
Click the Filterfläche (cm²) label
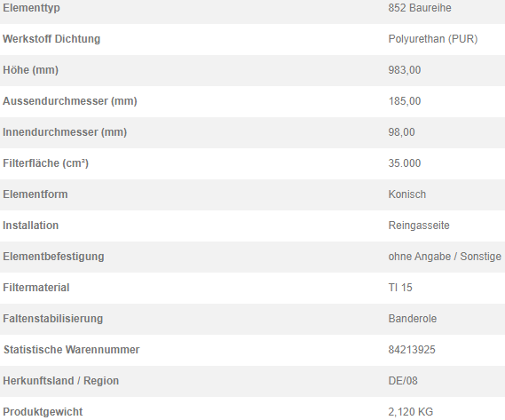45,163
